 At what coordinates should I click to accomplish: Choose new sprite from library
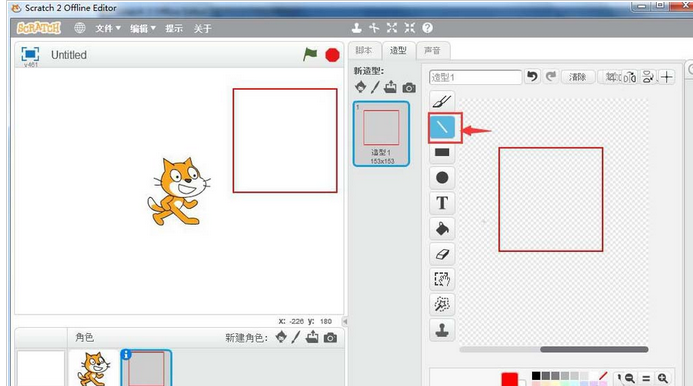click(281, 337)
